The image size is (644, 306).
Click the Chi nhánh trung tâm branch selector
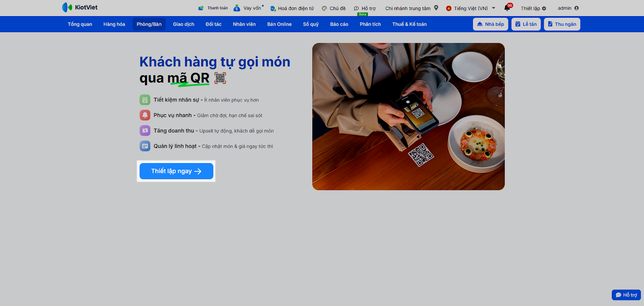click(408, 8)
